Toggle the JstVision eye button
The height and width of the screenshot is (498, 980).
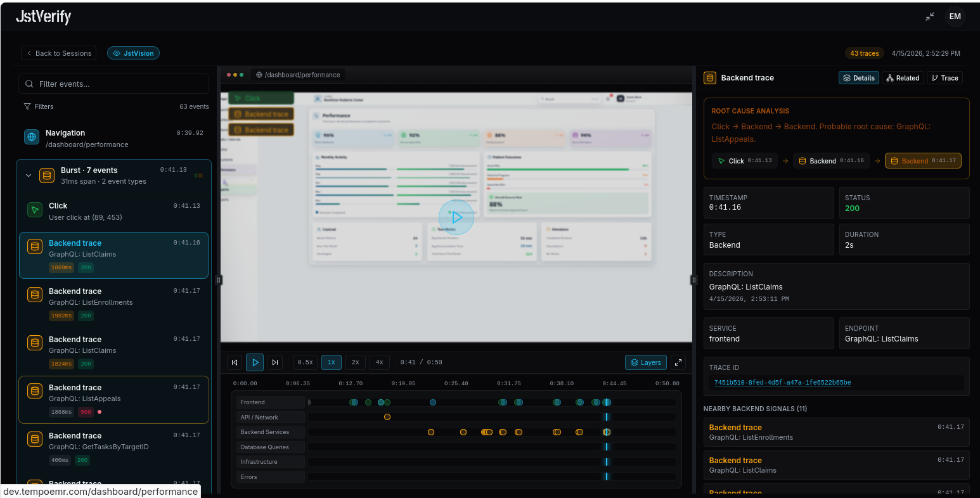(x=133, y=53)
